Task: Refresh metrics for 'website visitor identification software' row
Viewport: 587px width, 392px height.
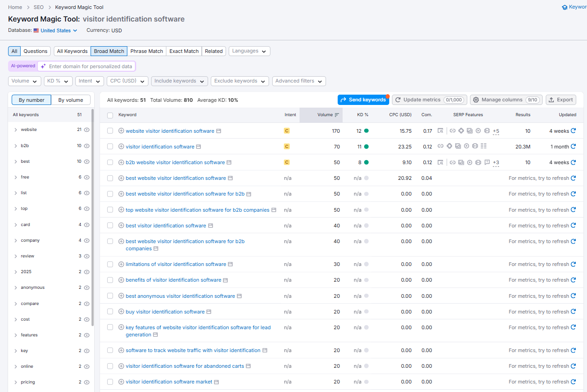Action: pyautogui.click(x=573, y=131)
